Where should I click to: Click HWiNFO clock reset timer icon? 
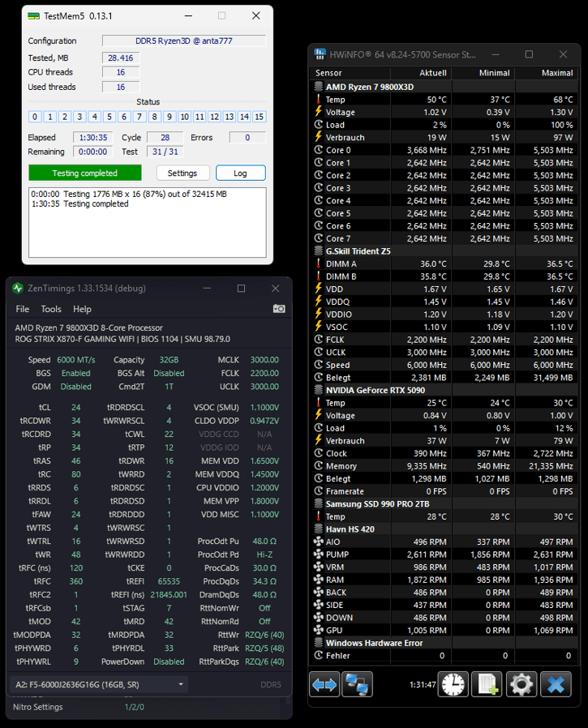pyautogui.click(x=453, y=684)
